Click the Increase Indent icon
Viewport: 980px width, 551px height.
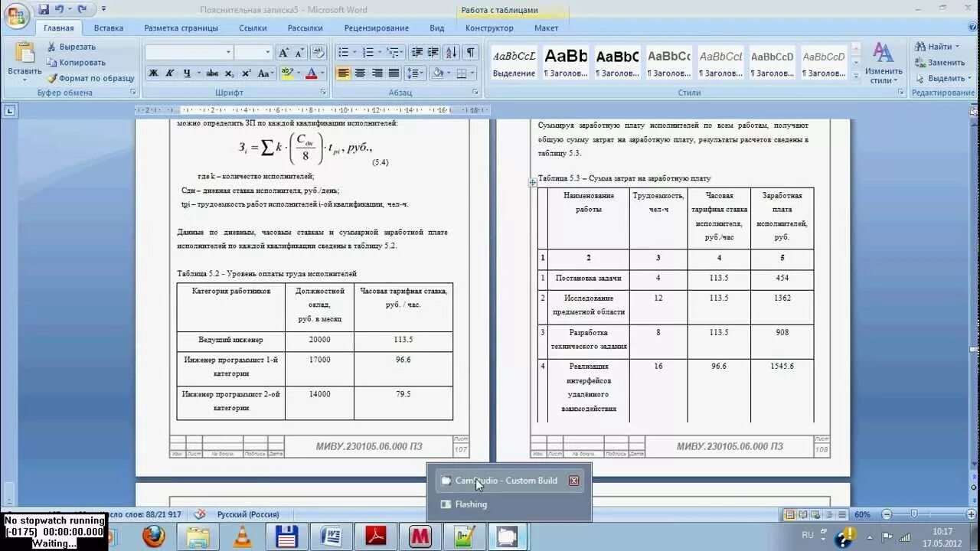point(433,52)
